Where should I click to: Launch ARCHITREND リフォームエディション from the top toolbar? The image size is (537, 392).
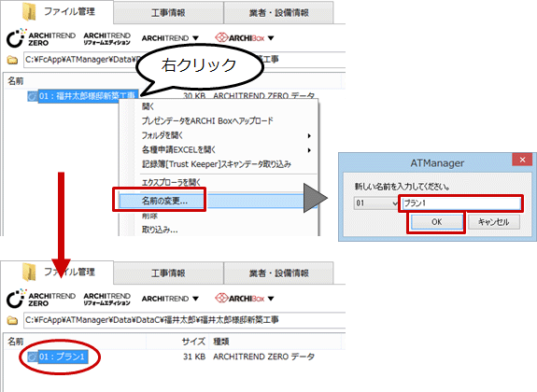point(106,38)
